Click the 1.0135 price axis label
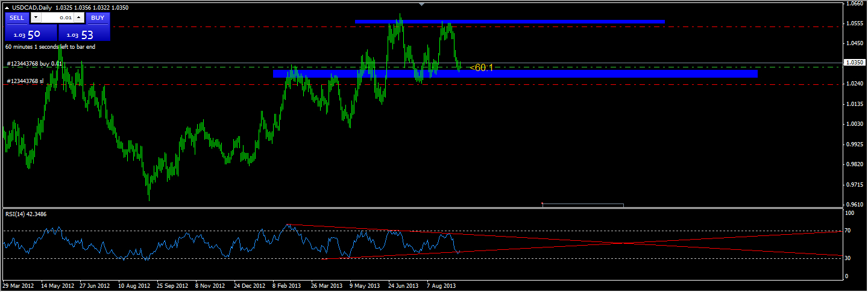This screenshot has height=292, width=868. point(856,104)
